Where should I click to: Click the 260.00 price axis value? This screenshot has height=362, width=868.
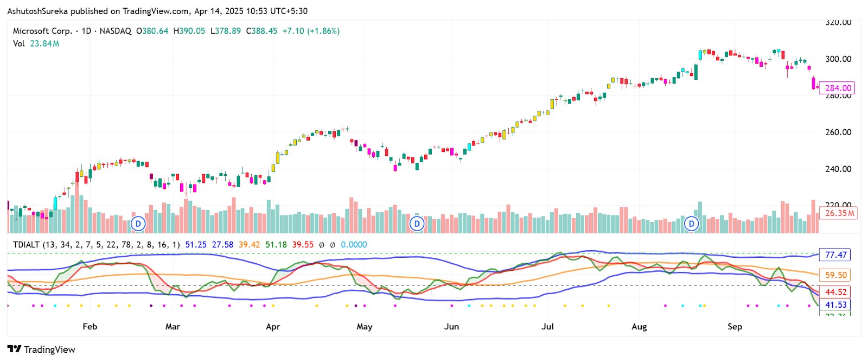838,132
